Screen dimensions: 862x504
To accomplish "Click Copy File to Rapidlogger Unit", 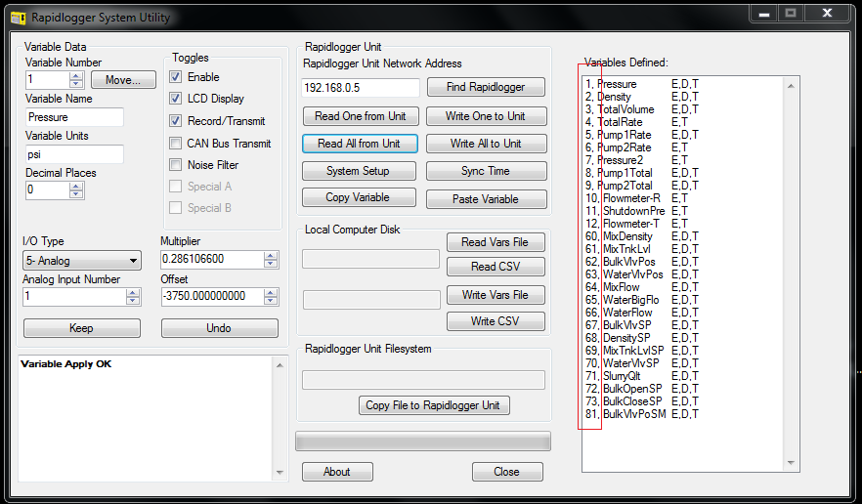I will click(434, 405).
